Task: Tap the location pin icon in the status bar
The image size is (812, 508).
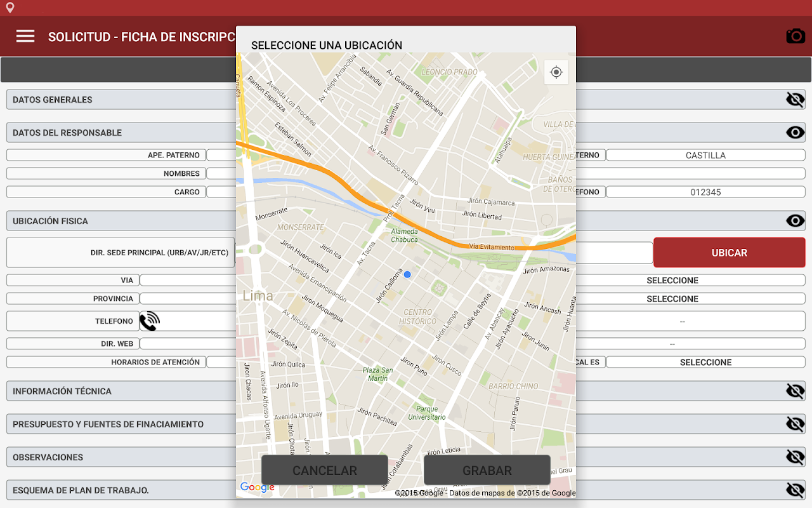Action: click(x=10, y=8)
